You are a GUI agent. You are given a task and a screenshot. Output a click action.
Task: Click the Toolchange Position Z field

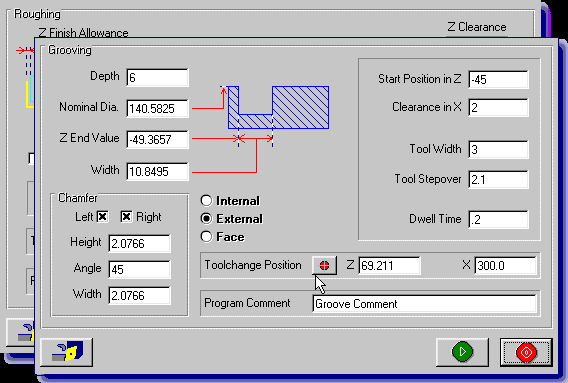[389, 266]
